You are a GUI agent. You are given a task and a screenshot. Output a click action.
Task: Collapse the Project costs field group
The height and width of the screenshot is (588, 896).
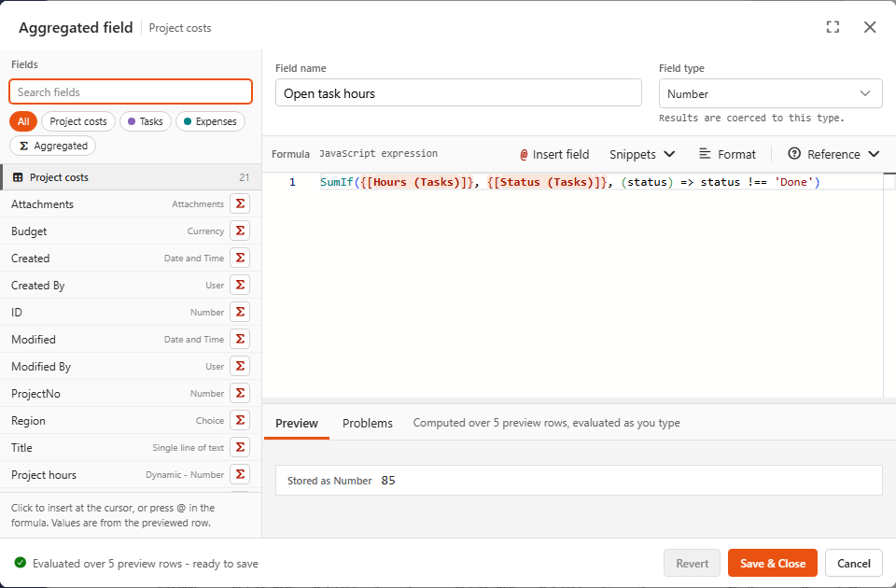coord(131,177)
